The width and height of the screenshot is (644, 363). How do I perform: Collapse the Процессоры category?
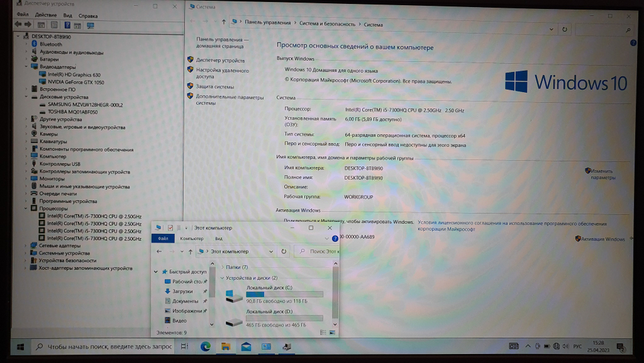pos(26,208)
